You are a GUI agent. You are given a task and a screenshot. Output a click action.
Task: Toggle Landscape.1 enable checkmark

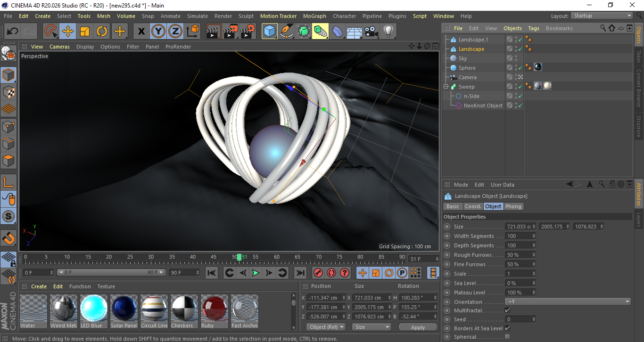520,40
